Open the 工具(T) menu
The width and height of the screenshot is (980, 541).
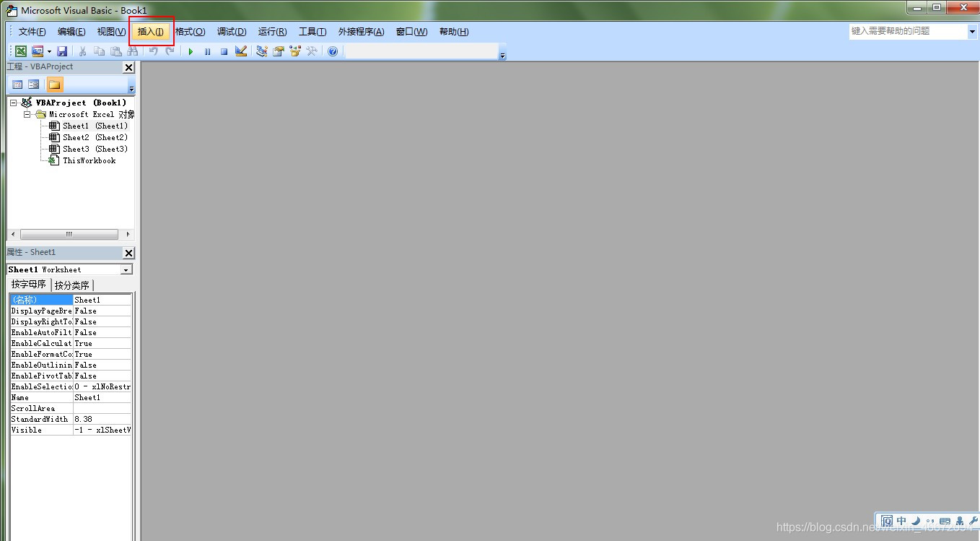(x=312, y=32)
